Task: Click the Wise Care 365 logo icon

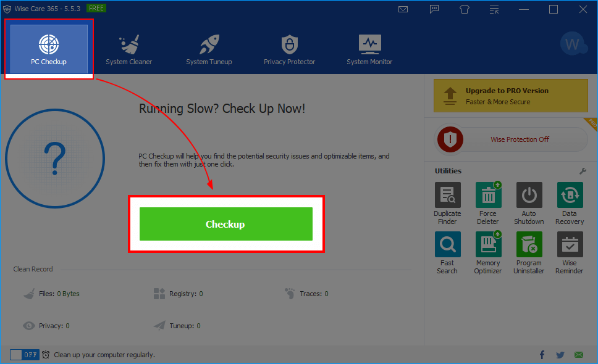Action: pyautogui.click(x=7, y=9)
